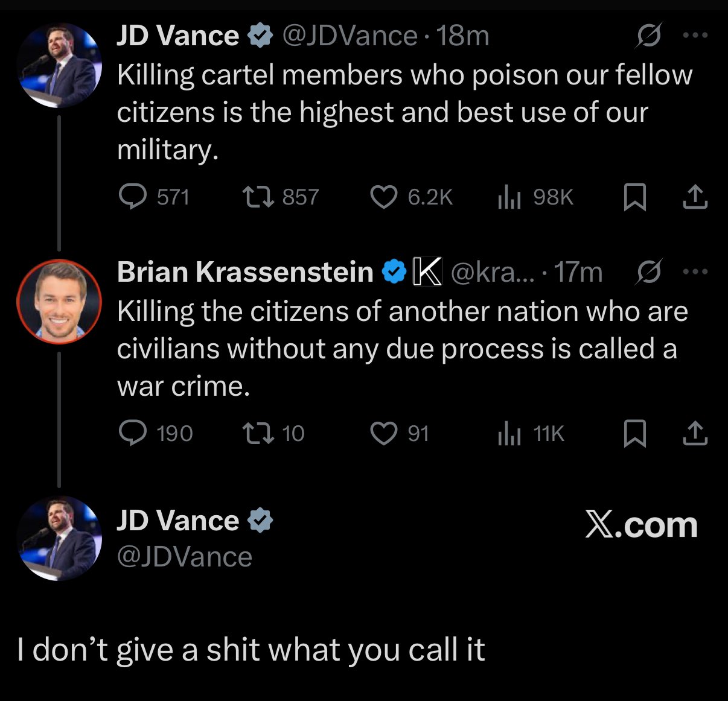
Task: Open Brian Krassenstein's profile picture
Action: [59, 302]
